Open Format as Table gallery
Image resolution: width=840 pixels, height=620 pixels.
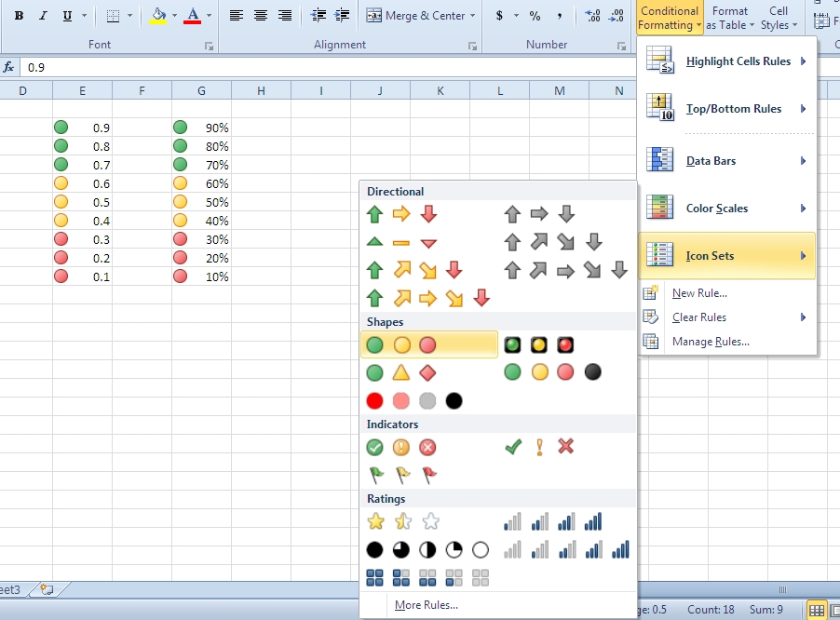pyautogui.click(x=729, y=18)
